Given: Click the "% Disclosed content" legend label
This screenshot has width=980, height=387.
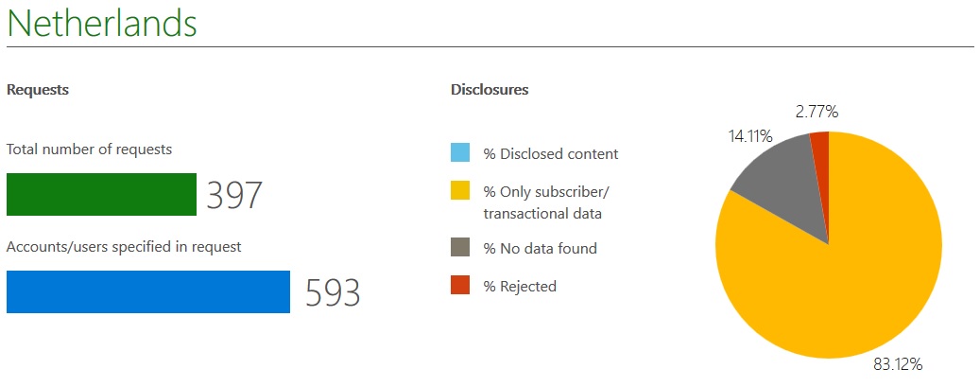Looking at the screenshot, I should (551, 153).
